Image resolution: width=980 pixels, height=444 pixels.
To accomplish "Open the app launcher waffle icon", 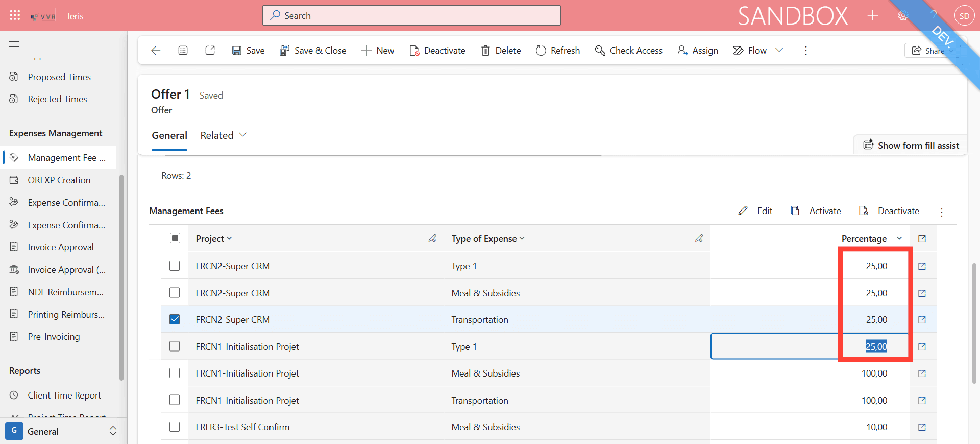I will (x=15, y=15).
